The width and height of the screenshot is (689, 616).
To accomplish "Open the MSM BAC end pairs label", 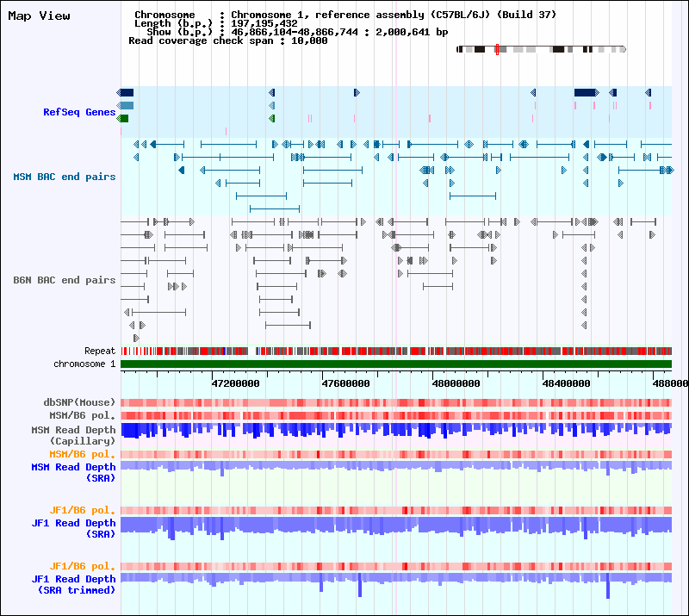I will pos(64,177).
